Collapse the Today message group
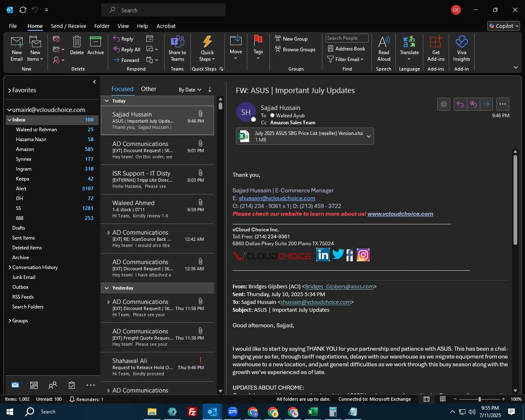 pos(107,101)
